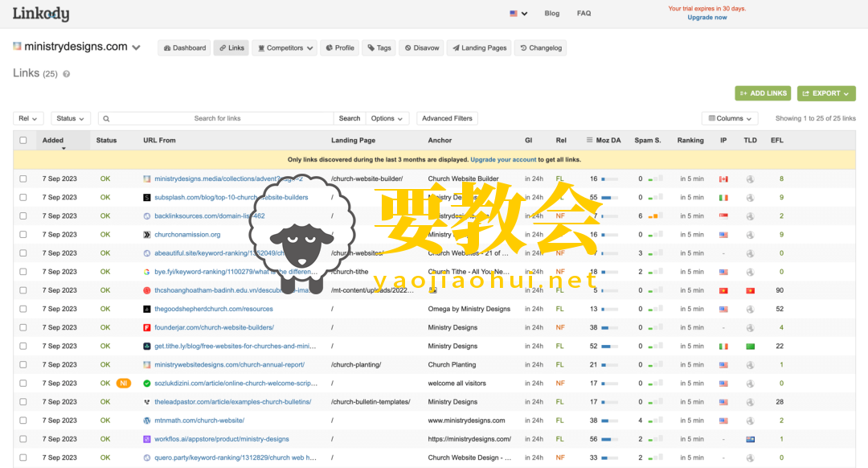
Task: Click favicon of theleadpastor.com row
Action: [x=147, y=402]
